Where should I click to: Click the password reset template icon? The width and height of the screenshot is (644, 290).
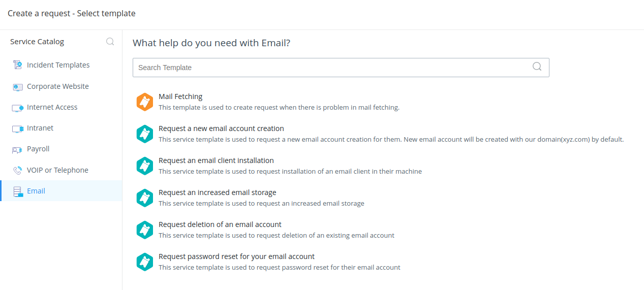[x=145, y=262]
